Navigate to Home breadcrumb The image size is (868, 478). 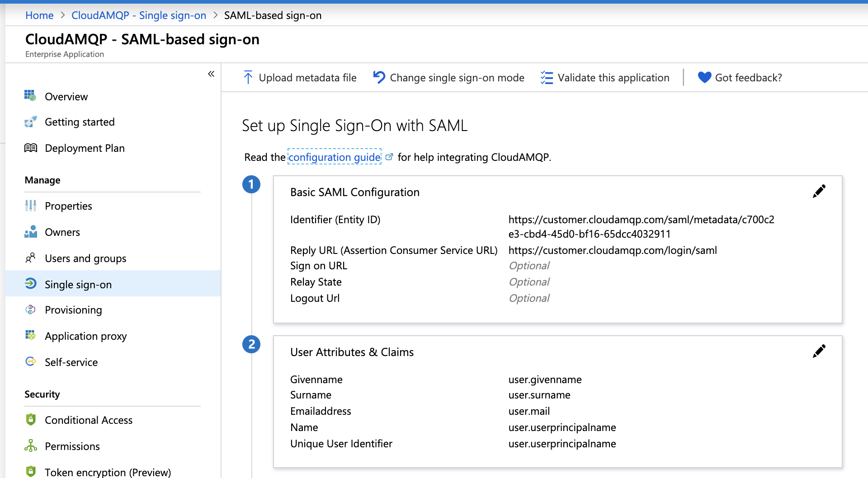39,15
